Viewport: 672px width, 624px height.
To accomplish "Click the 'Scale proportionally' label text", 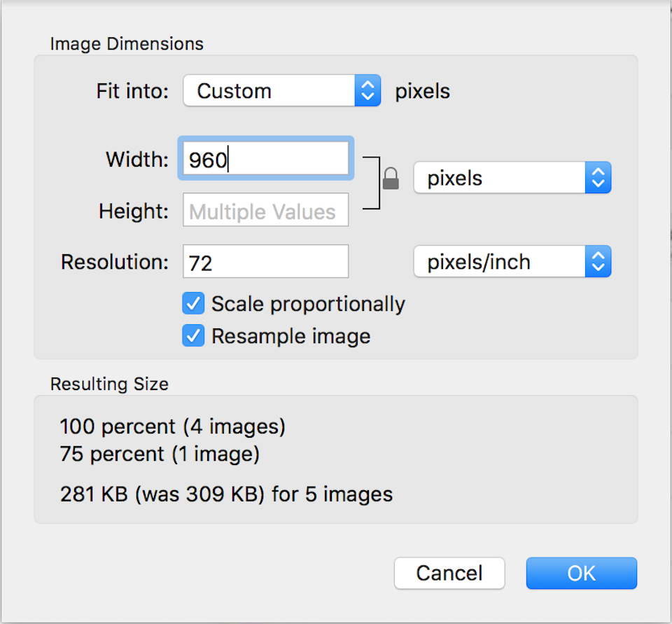I will pos(308,304).
